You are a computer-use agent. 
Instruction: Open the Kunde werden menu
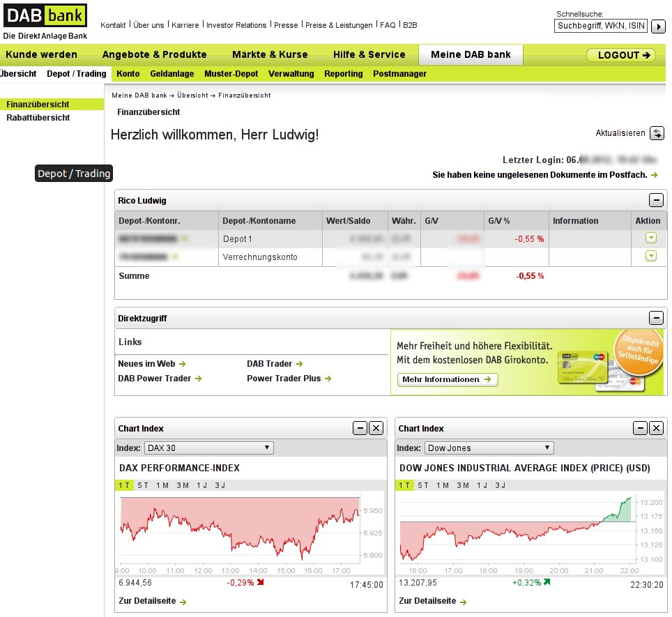(42, 54)
